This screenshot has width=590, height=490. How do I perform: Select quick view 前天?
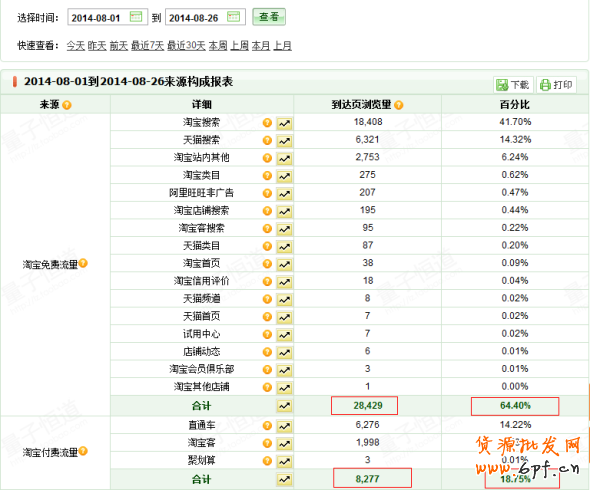pyautogui.click(x=119, y=46)
